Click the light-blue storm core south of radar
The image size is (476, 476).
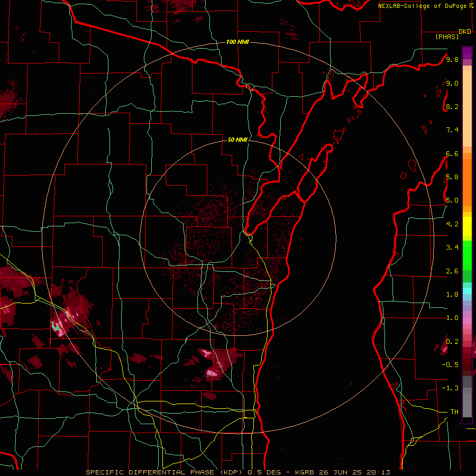click(x=212, y=373)
